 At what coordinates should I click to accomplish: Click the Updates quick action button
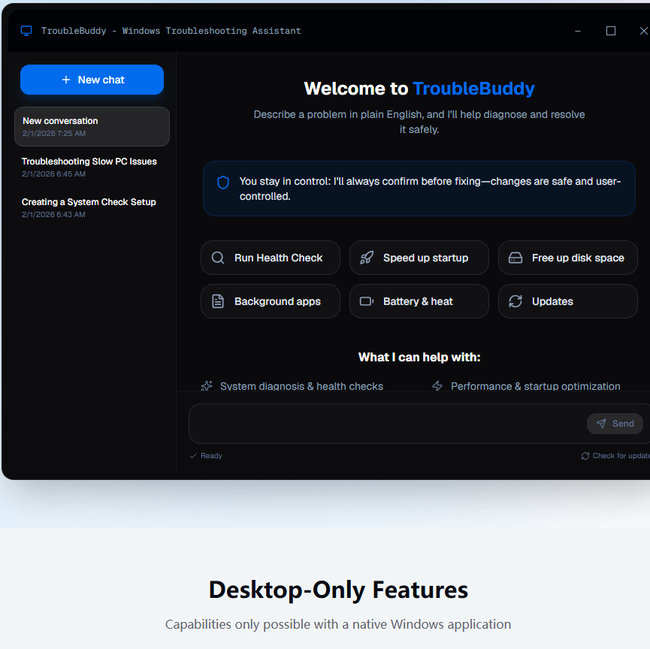[x=568, y=301]
